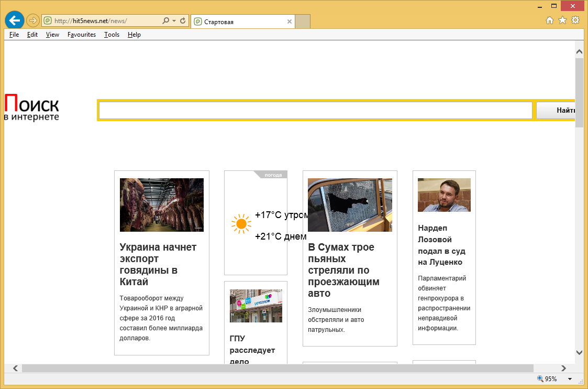Click the site favicon in address bar
The height and width of the screenshot is (389, 588).
tap(47, 20)
